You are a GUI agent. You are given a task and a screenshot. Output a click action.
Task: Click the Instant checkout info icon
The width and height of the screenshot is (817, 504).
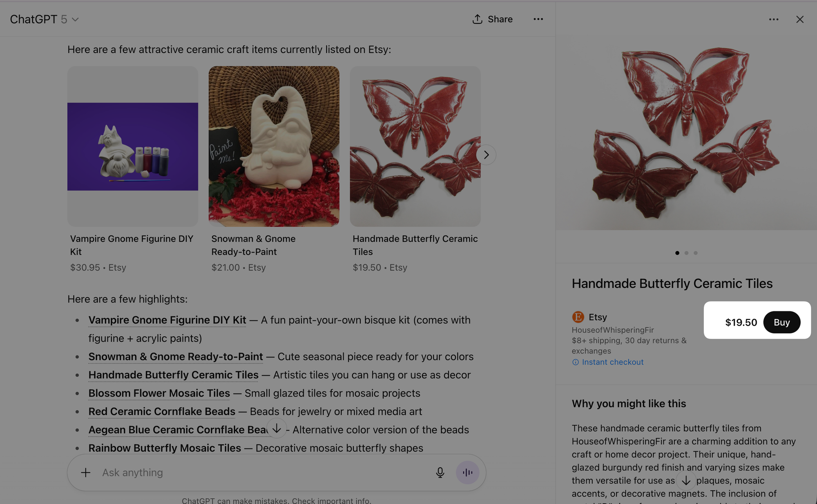[575, 362]
